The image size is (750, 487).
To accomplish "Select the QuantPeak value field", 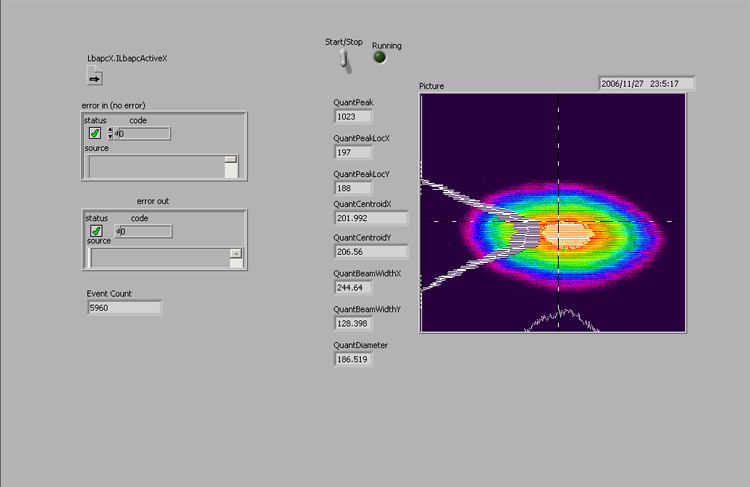I will tap(353, 116).
